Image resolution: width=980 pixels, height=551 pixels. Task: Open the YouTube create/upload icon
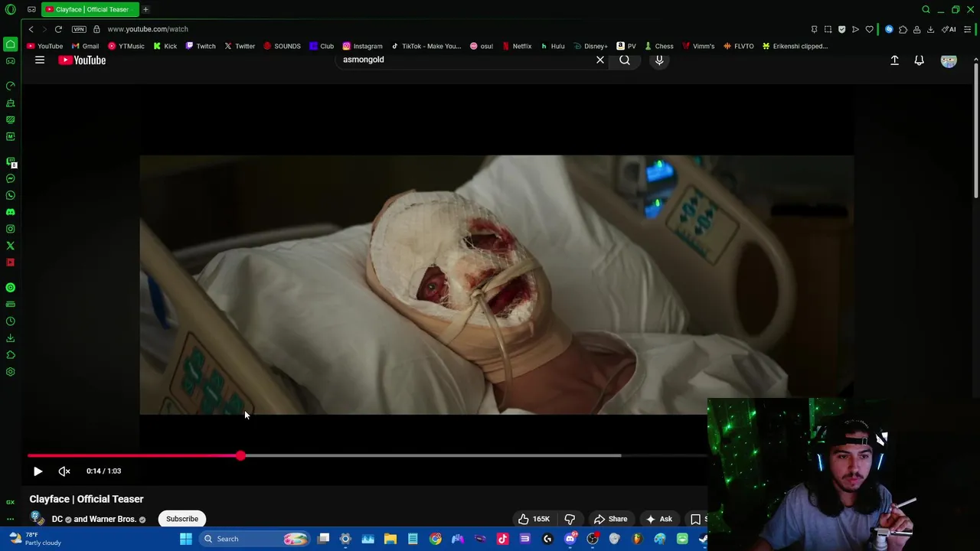[x=894, y=60]
